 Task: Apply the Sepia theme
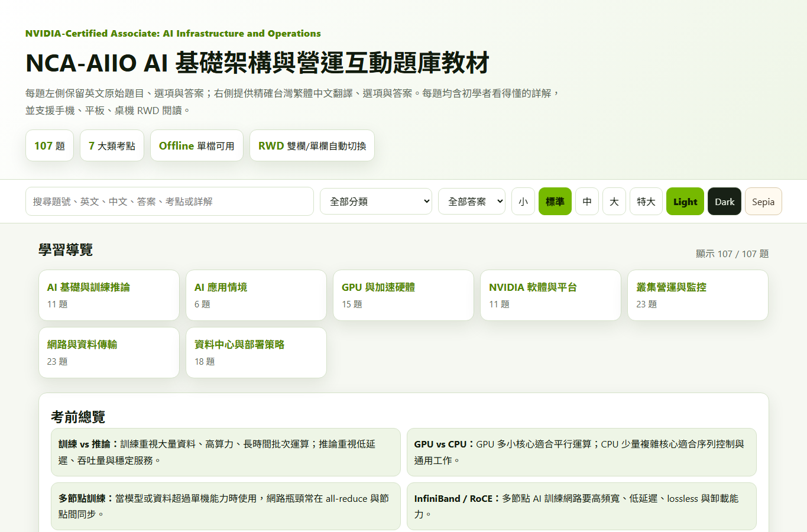763,202
